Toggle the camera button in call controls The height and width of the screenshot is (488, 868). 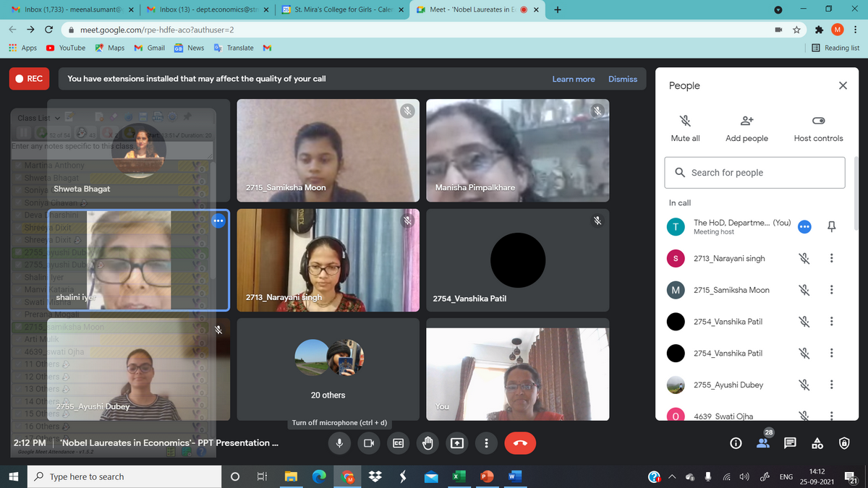[x=368, y=443]
